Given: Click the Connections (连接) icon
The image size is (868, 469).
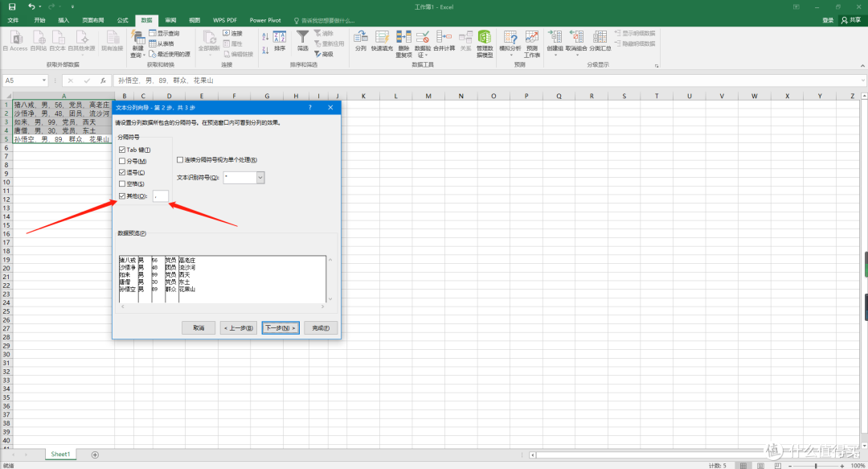Looking at the screenshot, I should pyautogui.click(x=227, y=33).
